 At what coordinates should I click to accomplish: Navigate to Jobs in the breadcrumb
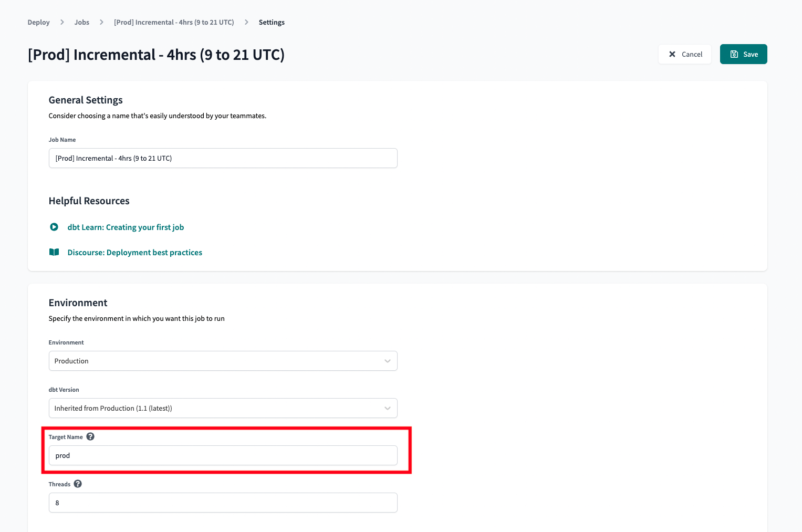pos(82,22)
